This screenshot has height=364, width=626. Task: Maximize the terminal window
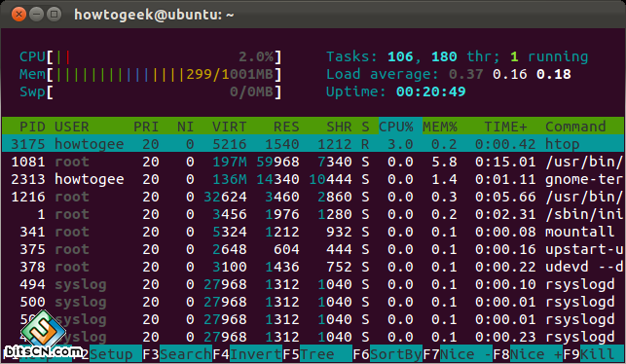coord(55,15)
